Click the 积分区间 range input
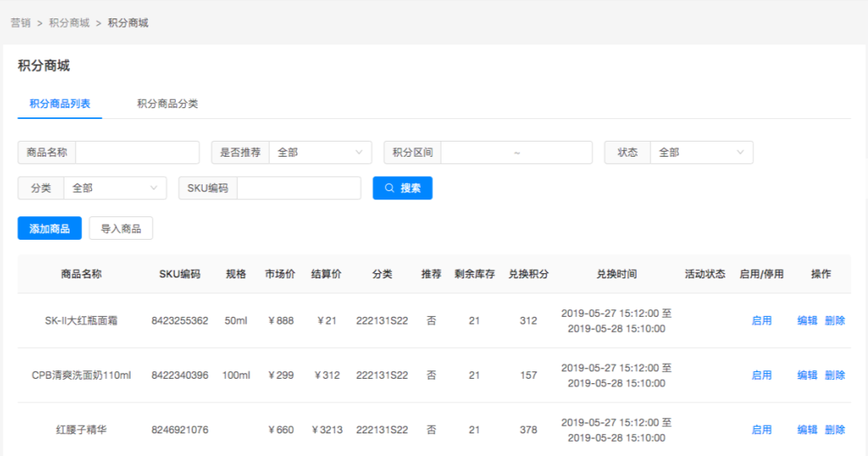Screen dimensions: 868x456 click(516, 153)
